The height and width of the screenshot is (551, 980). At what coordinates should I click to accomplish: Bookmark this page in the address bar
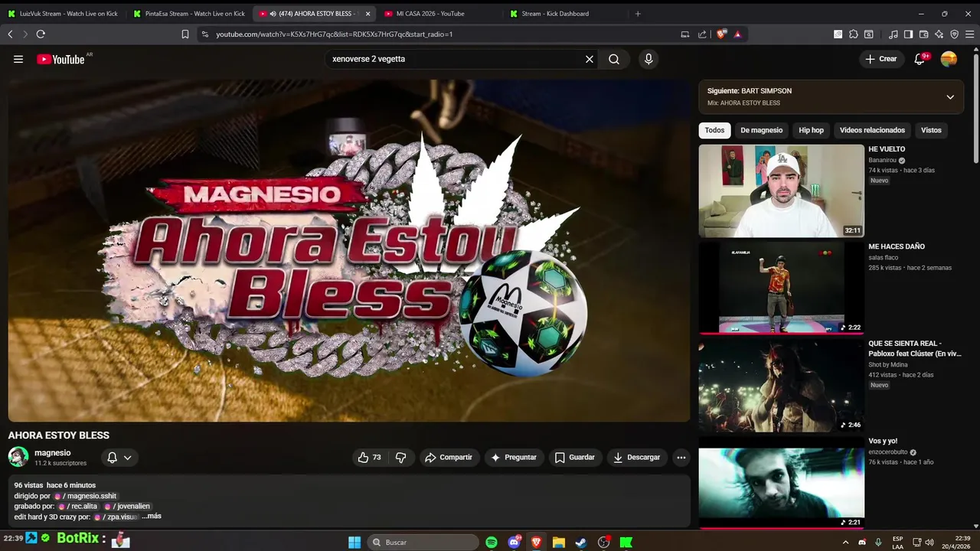[185, 34]
